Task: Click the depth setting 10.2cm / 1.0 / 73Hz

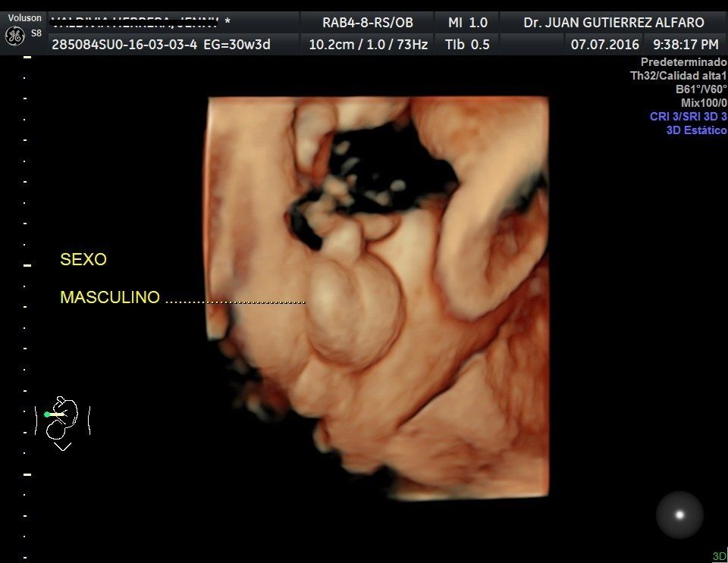Action: coord(369,45)
